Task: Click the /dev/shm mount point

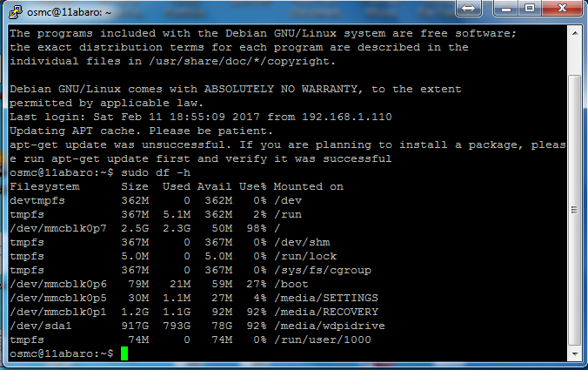Action: pos(302,242)
